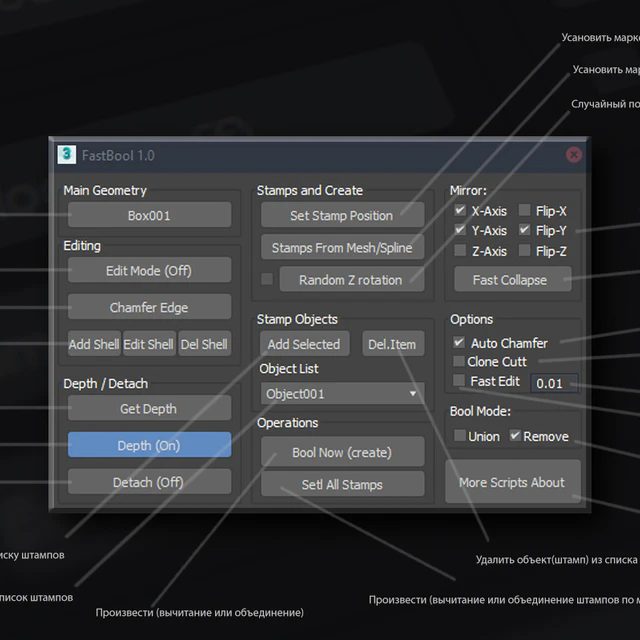Click Set Stamp Position

coord(341,215)
